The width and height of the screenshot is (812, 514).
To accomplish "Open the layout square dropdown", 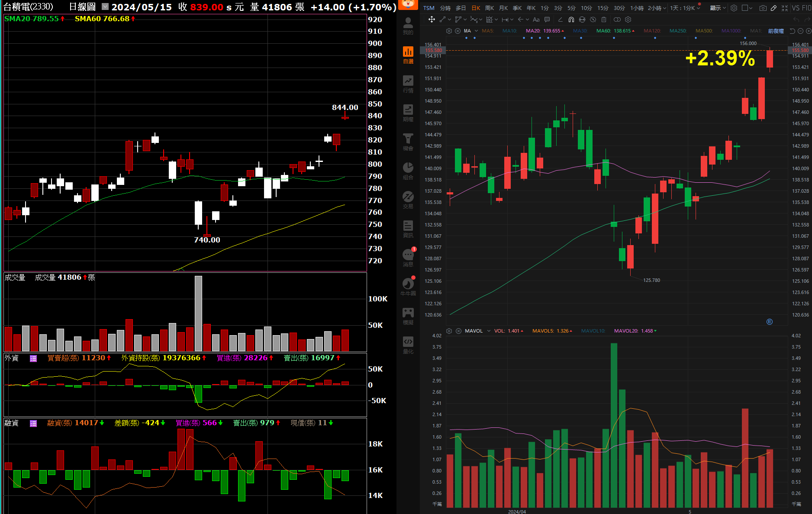I will point(748,8).
